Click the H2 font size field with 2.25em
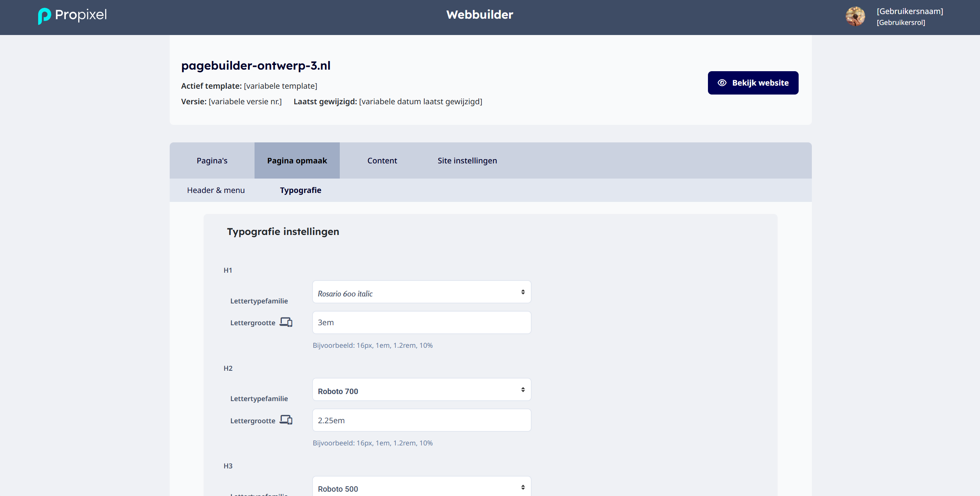The height and width of the screenshot is (496, 980). point(422,420)
